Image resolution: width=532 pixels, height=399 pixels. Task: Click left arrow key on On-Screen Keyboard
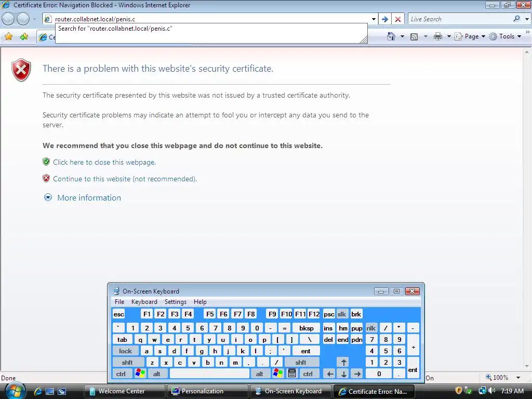[x=330, y=374]
